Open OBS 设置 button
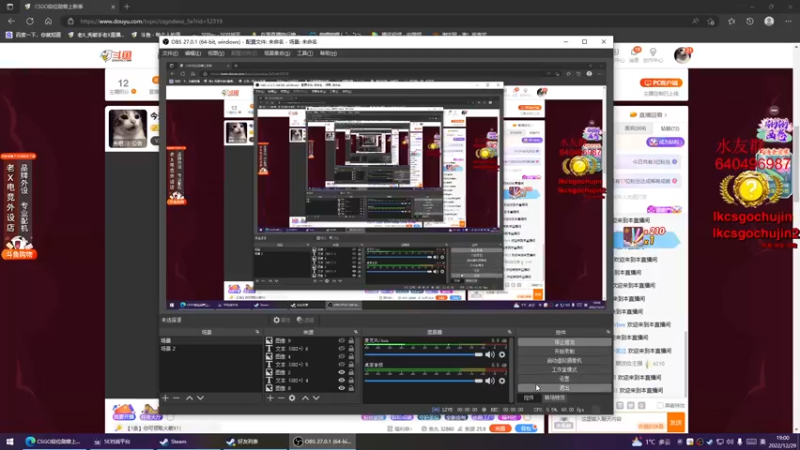 pos(564,379)
